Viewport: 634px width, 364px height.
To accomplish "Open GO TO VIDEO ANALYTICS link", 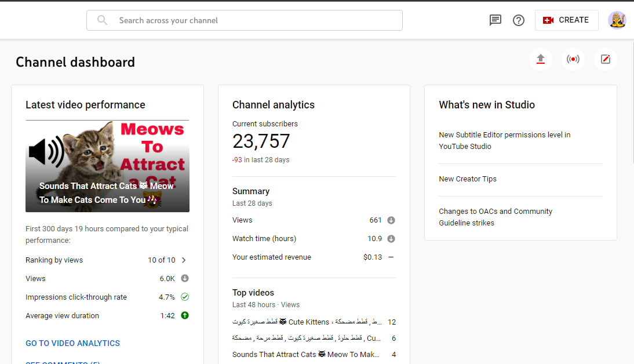I will [73, 343].
